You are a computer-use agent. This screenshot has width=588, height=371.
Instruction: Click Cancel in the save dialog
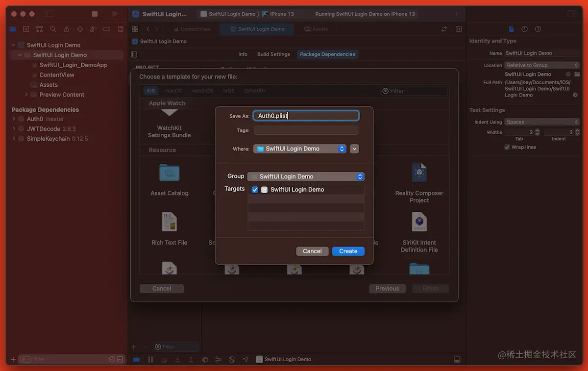coord(312,251)
